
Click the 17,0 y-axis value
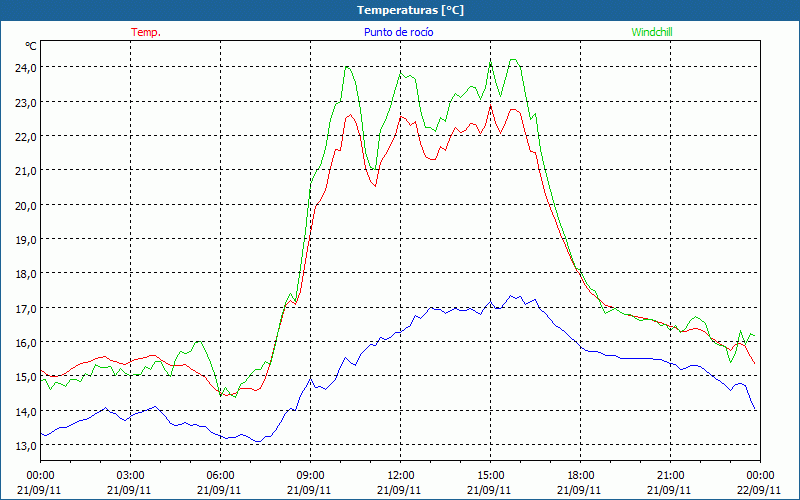(x=24, y=308)
